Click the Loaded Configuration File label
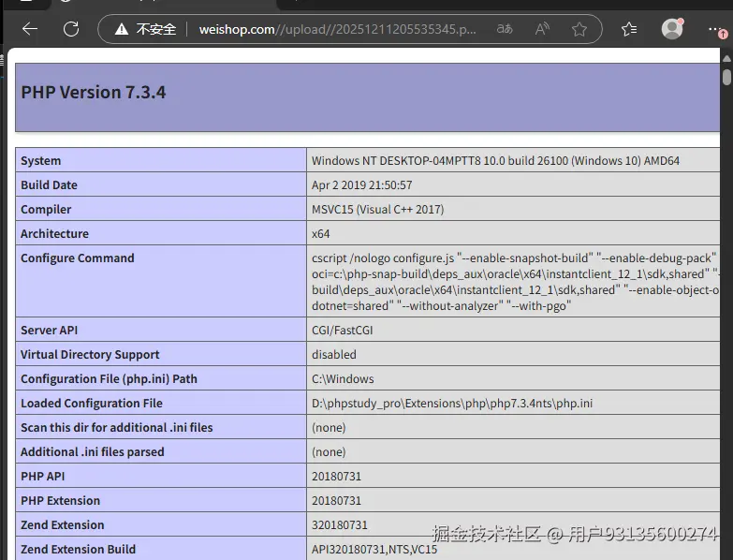The image size is (733, 560). coord(92,403)
